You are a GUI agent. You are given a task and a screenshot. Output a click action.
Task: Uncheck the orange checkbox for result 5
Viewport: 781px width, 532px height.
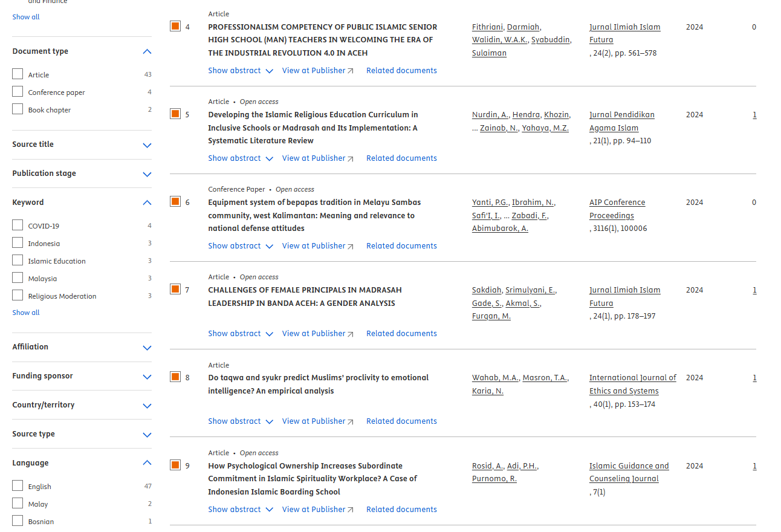click(x=175, y=114)
